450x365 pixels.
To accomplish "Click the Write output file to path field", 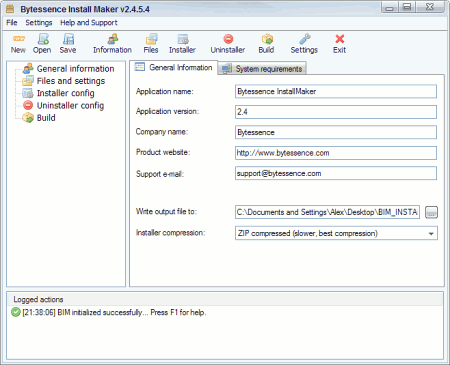I will point(327,212).
